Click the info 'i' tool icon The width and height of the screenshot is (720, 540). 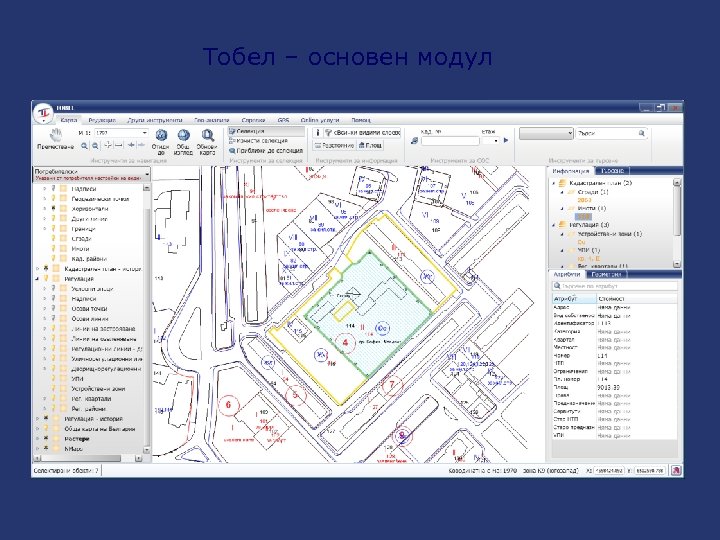point(317,133)
